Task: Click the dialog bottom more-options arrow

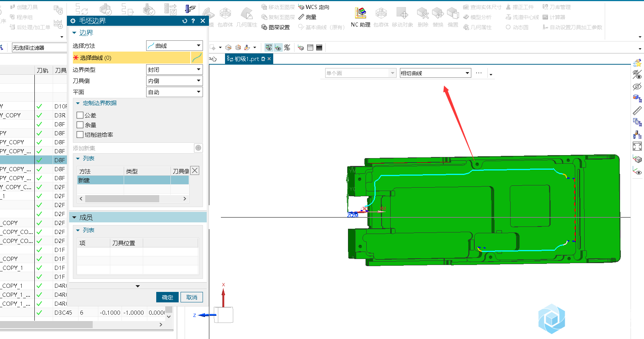Action: pyautogui.click(x=138, y=286)
